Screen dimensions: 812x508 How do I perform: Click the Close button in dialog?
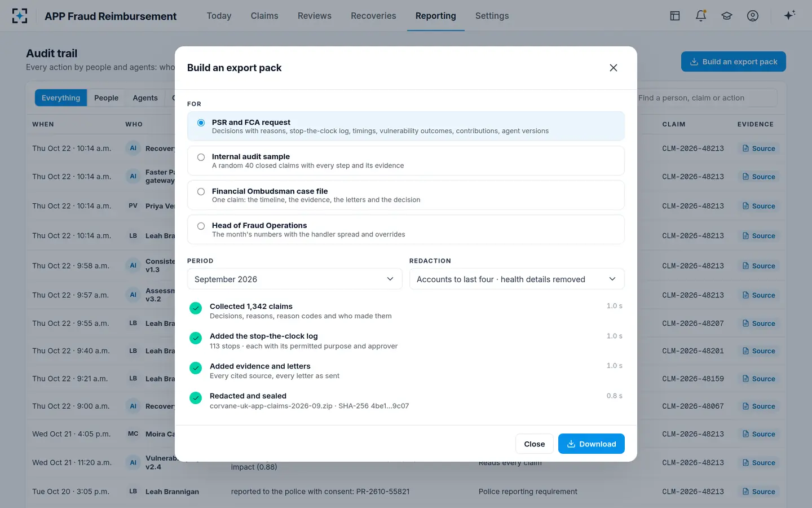click(x=535, y=444)
